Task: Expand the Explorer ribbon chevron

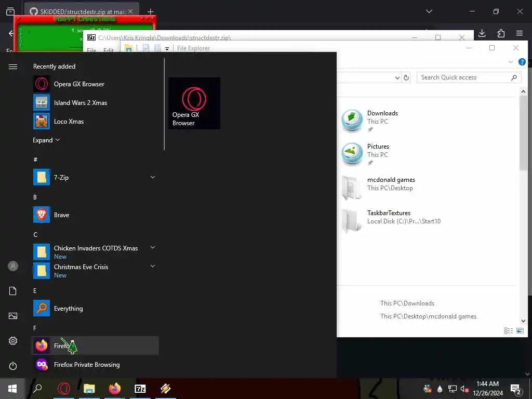Action: [x=511, y=62]
